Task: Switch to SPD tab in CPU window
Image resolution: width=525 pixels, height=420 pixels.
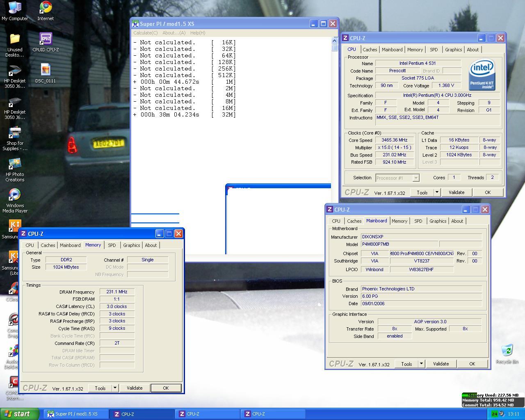Action: [x=434, y=50]
